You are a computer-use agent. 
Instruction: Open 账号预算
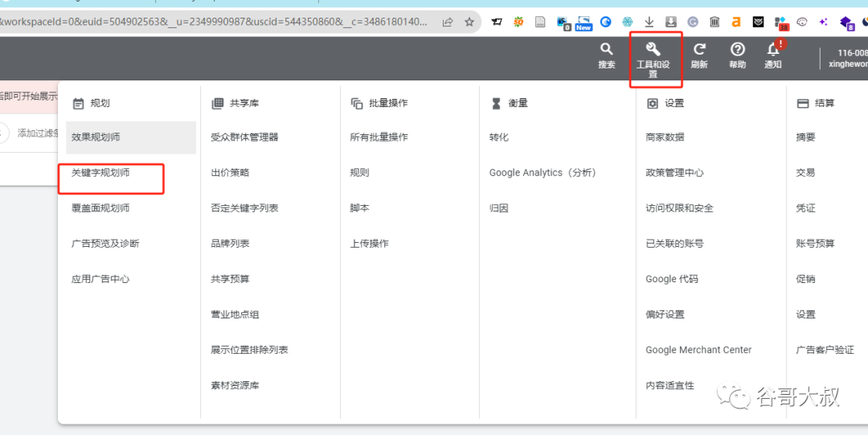point(816,244)
